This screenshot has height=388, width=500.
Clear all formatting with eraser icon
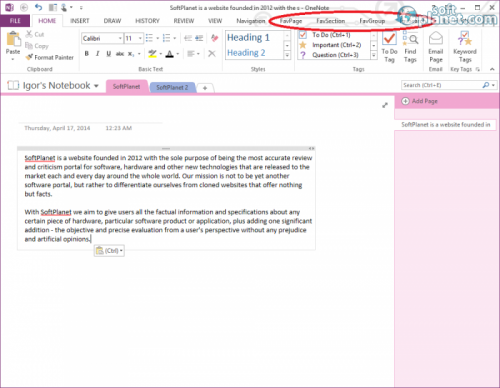[214, 38]
